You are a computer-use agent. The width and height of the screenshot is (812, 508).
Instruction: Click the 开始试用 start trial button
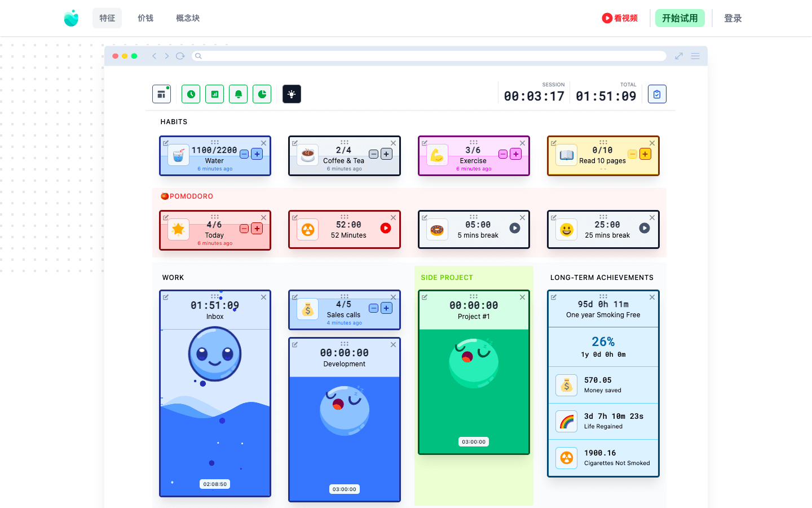coord(679,18)
